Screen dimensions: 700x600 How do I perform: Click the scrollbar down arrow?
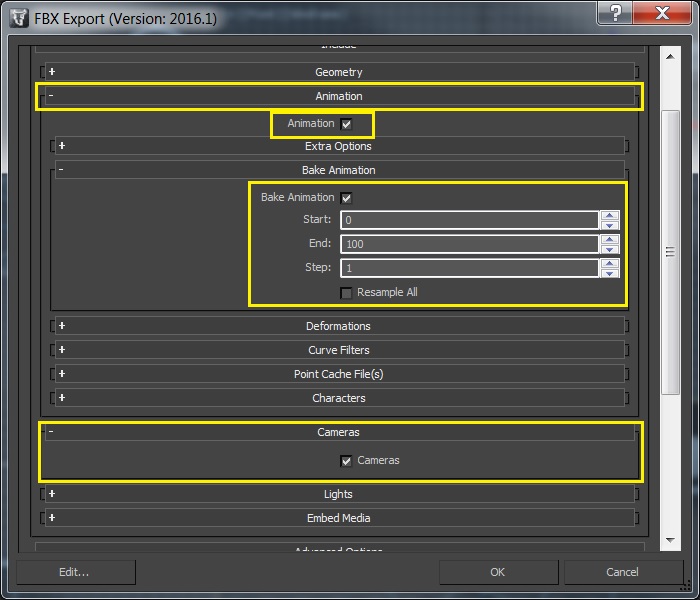(670, 540)
